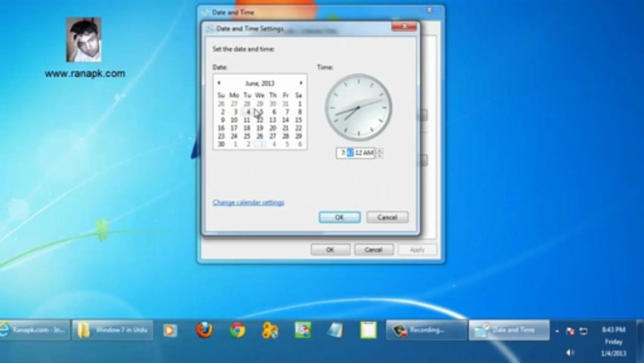The width and height of the screenshot is (644, 363).
Task: Select June 22 in the calendar
Action: point(299,128)
